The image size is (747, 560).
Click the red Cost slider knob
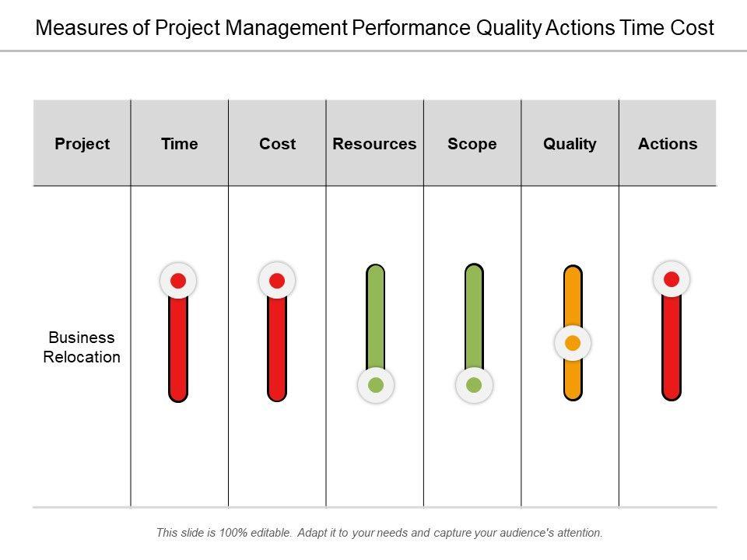point(277,281)
